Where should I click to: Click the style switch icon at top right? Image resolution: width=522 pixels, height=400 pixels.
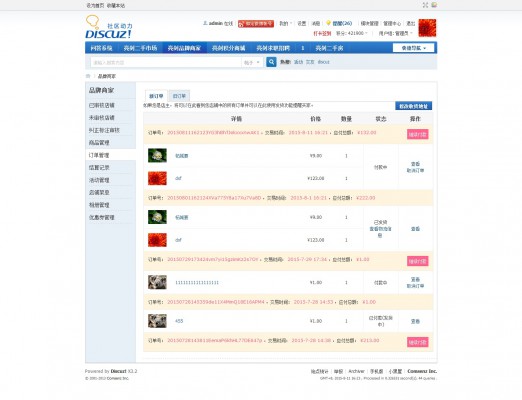[434, 5]
